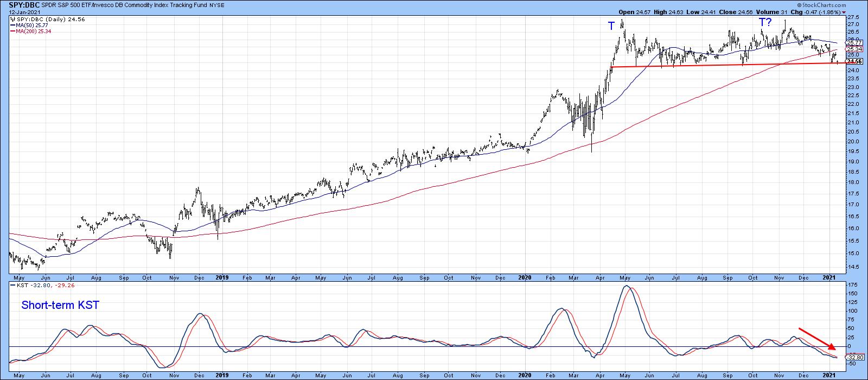Click the 26.5 price axis label
The height and width of the screenshot is (380, 868).
[x=852, y=32]
